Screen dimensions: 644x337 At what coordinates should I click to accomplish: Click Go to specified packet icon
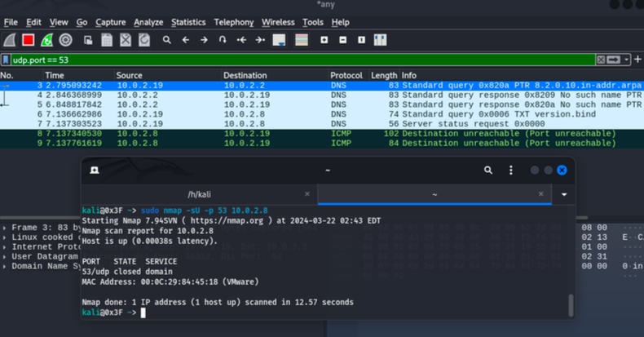(223, 40)
